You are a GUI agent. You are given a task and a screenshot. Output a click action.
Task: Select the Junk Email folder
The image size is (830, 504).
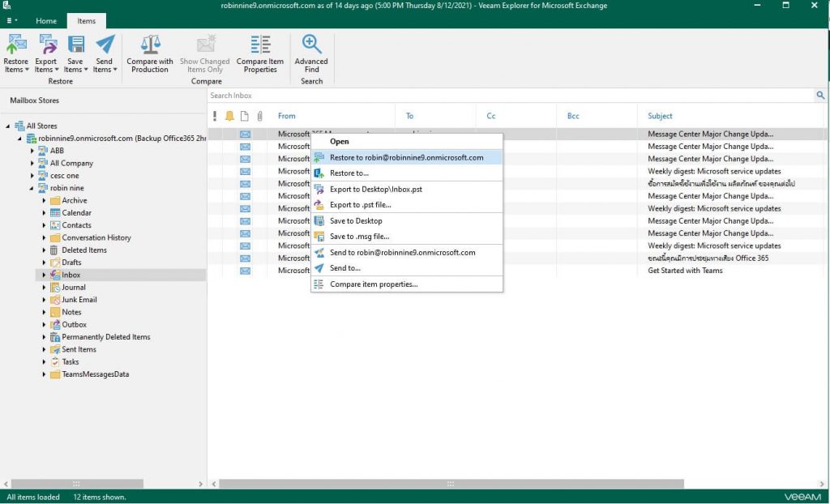point(79,300)
